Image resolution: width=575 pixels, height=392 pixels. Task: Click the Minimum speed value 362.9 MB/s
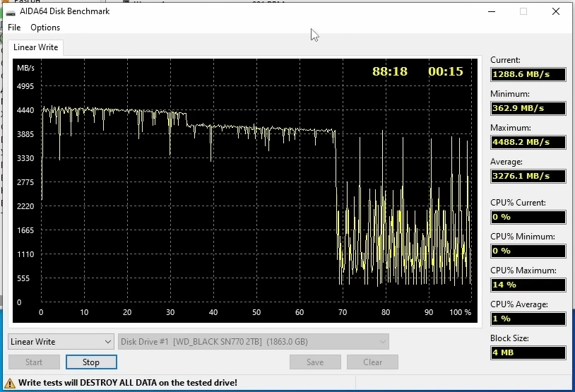coord(528,108)
